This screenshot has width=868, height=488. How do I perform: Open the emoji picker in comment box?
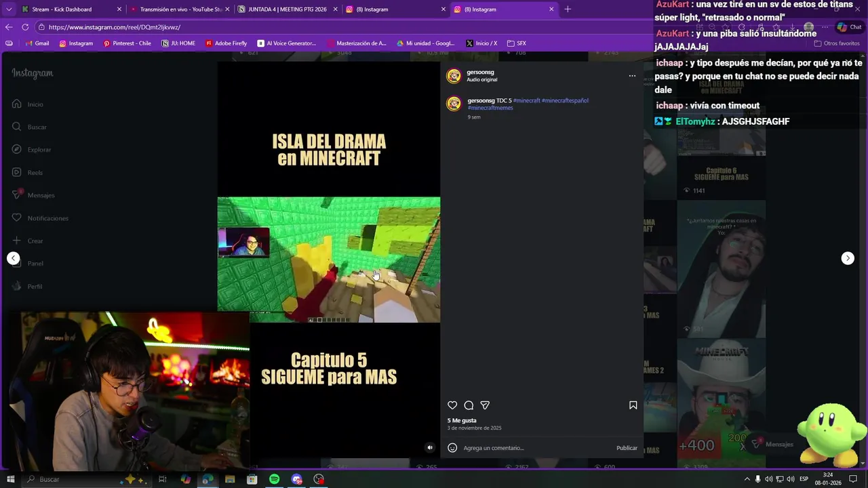click(x=452, y=448)
